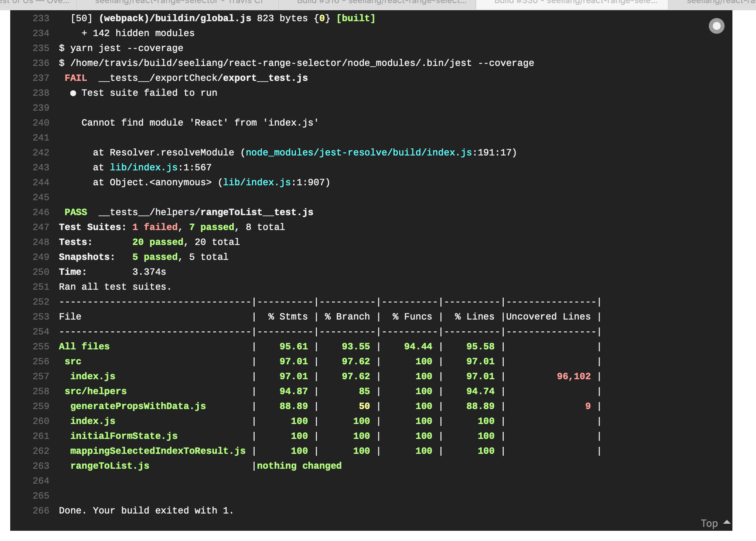Click generatePropsWithData.js in the coverage table
The image size is (756, 541).
(138, 406)
